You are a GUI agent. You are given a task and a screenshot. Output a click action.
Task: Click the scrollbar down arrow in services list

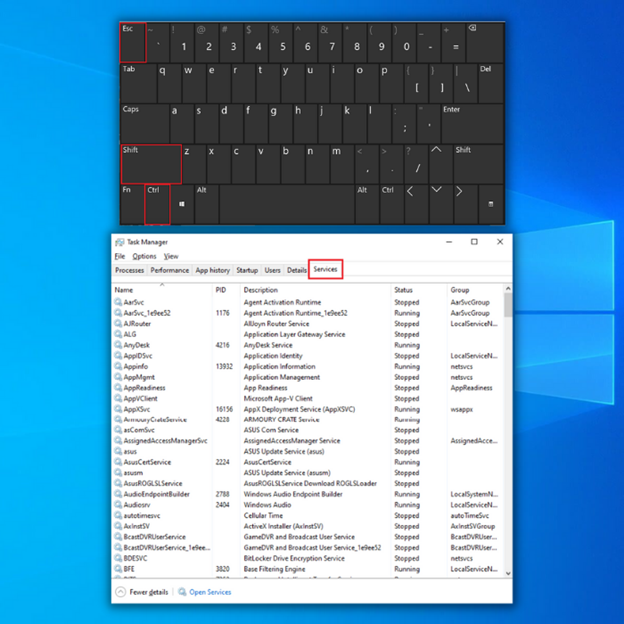pos(508,573)
